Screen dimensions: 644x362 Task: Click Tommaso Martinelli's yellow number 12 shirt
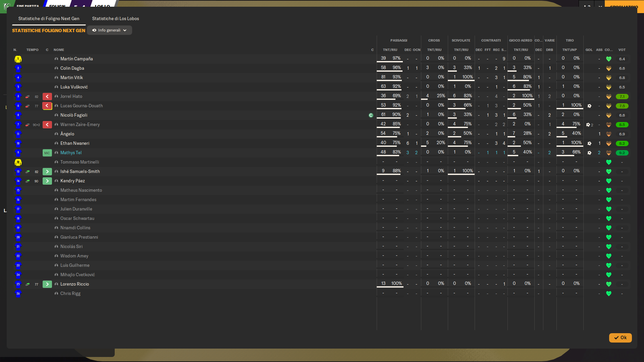(18, 162)
